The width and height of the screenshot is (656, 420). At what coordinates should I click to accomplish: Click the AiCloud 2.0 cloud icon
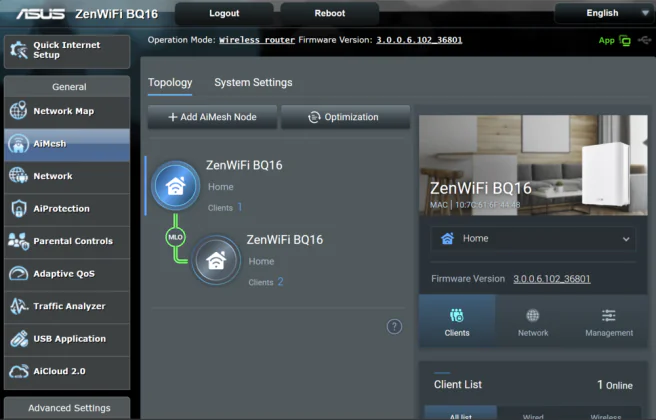(19, 371)
